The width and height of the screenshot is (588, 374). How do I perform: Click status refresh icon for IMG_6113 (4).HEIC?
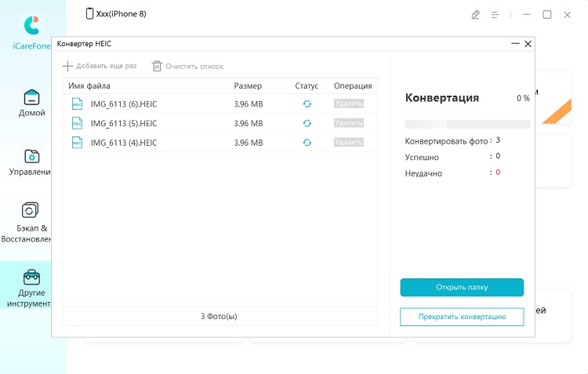pos(307,143)
